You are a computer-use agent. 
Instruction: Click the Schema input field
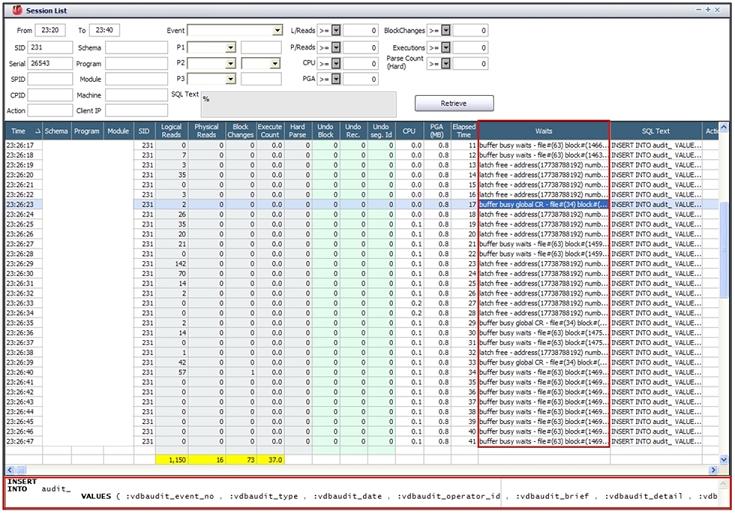136,47
